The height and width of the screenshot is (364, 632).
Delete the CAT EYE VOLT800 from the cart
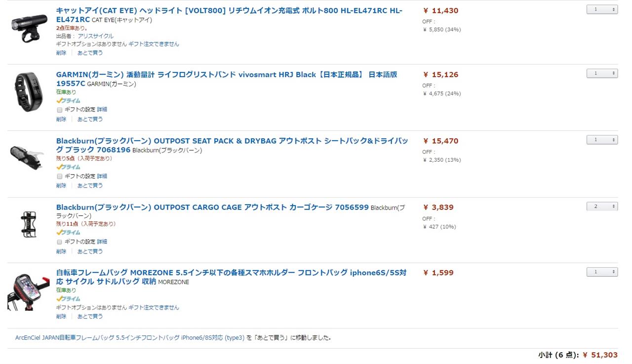tap(61, 53)
